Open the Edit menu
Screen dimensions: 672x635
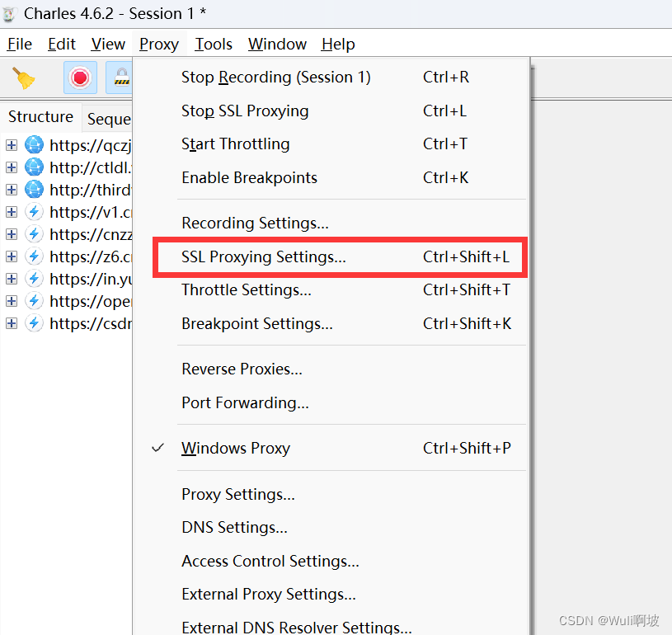(62, 45)
